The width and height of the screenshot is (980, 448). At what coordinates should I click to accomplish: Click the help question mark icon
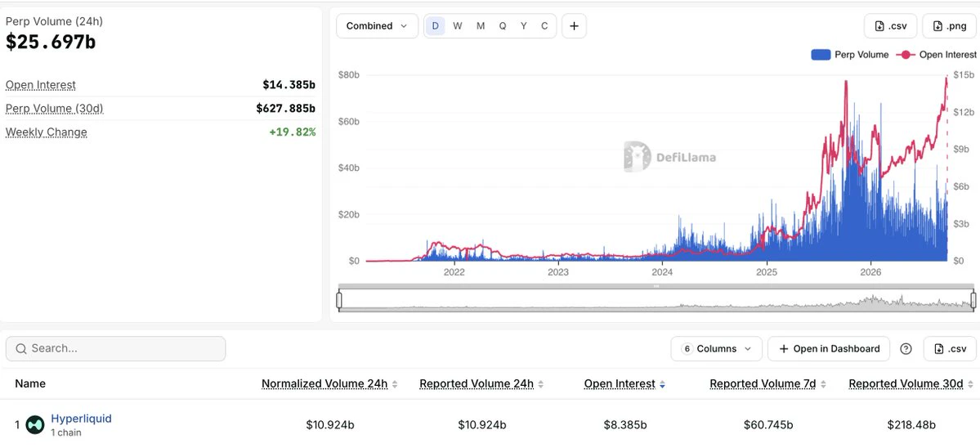[x=906, y=348]
